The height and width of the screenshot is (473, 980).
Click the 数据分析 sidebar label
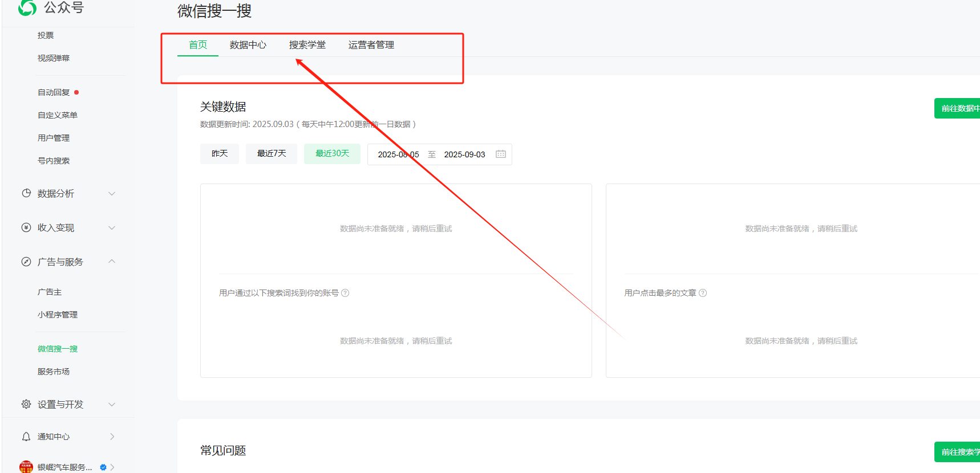[x=56, y=194]
